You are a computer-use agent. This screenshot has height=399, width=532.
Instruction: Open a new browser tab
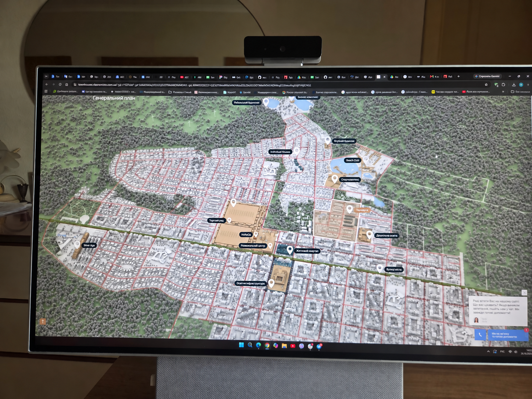pyautogui.click(x=459, y=76)
